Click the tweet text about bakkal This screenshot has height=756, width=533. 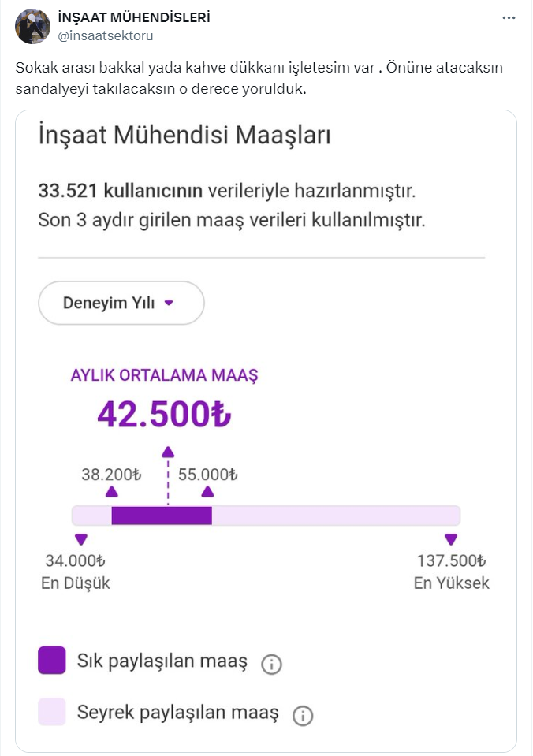point(259,78)
